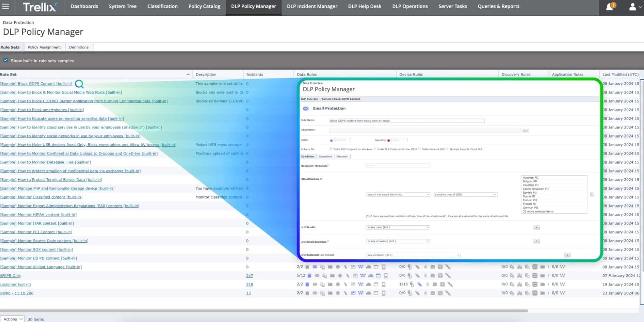Open AFAPR Only rule set link
644x322 pixels.
point(10,276)
